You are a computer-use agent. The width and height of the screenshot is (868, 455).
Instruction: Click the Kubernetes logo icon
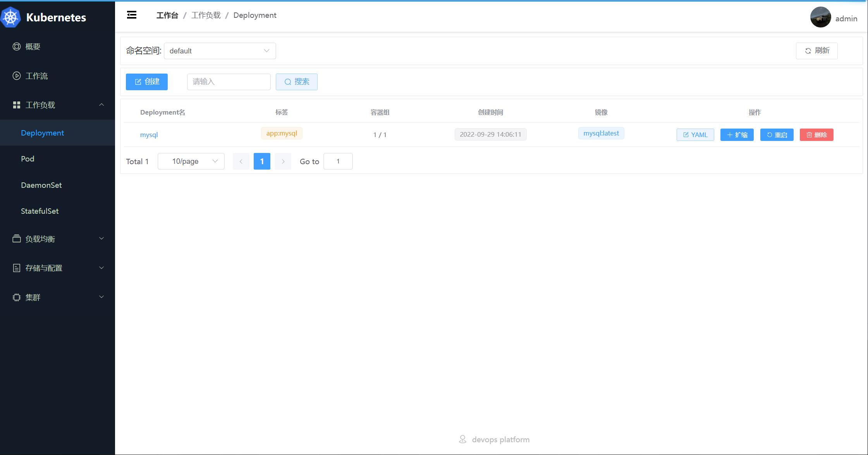[10, 17]
